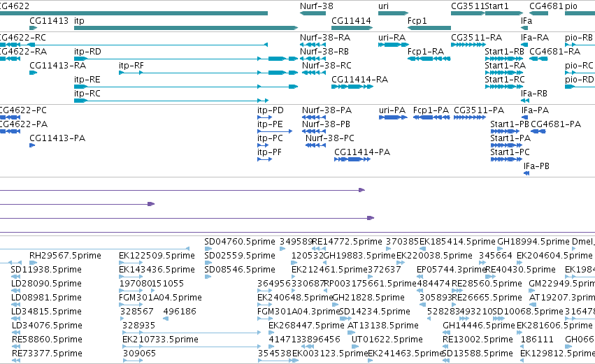
Task: Select EST SD02559.5prime
Action: [239, 256]
